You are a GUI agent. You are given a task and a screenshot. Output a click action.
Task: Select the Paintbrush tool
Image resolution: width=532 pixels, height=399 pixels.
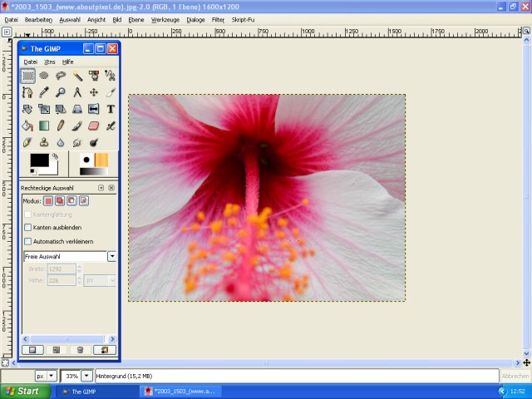pos(77,126)
